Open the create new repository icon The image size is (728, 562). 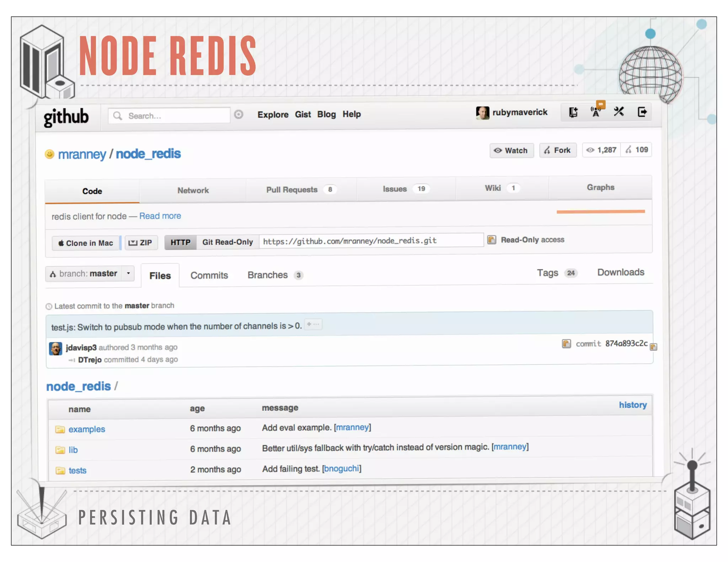[x=573, y=112]
